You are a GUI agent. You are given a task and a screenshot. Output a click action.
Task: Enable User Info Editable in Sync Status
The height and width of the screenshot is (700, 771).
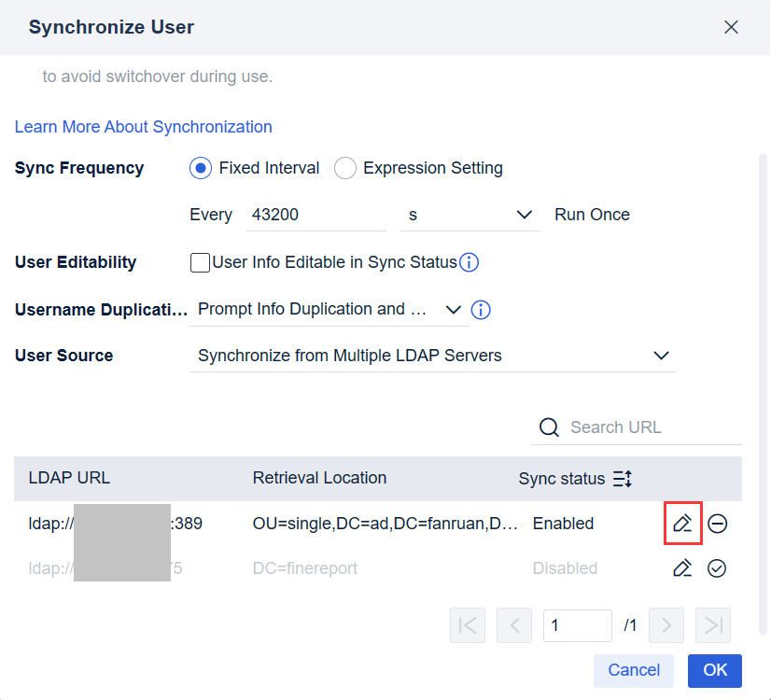(200, 262)
